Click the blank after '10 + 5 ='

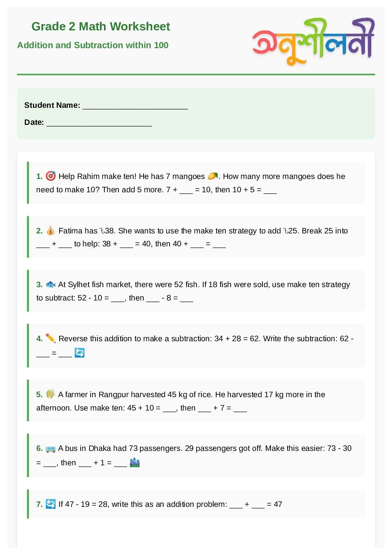click(x=270, y=190)
